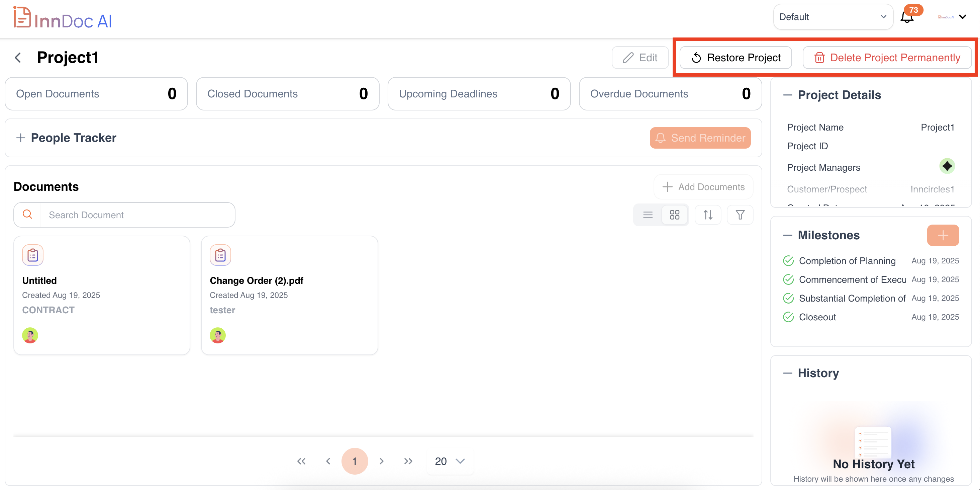Open the notifications bell icon

pyautogui.click(x=907, y=17)
